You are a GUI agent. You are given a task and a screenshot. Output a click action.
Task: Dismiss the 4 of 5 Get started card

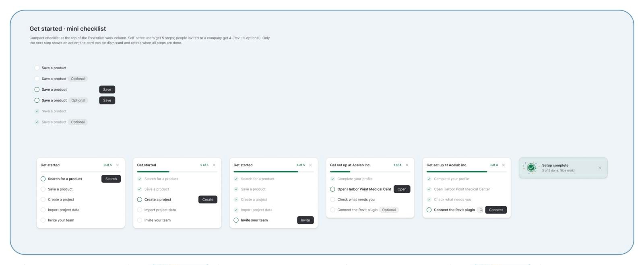pyautogui.click(x=310, y=165)
